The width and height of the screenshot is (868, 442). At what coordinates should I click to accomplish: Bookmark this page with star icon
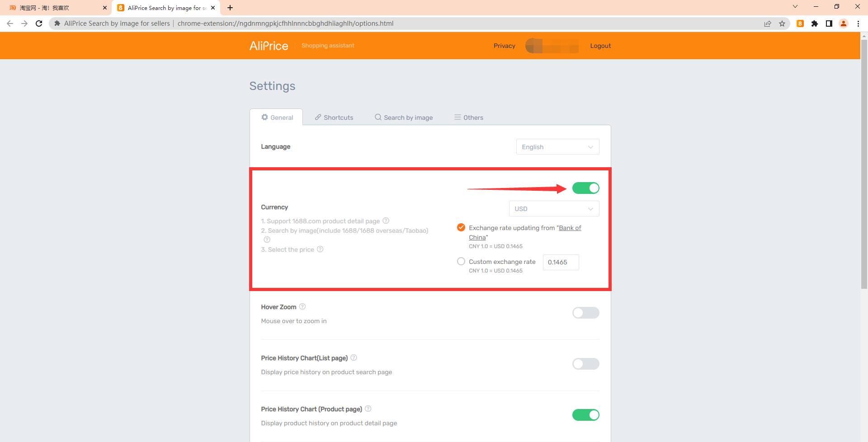[782, 24]
